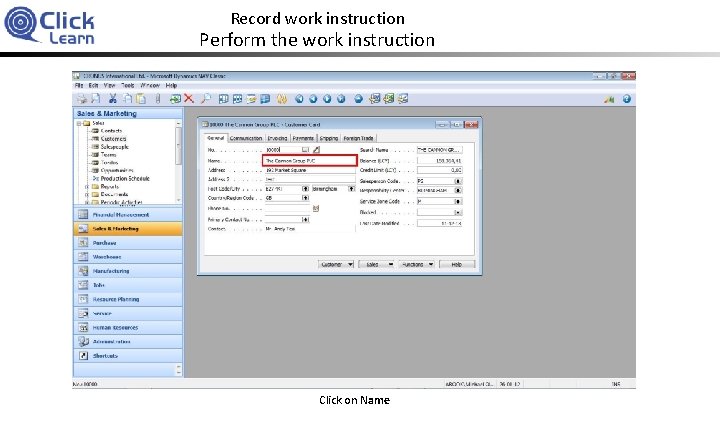Click the red X Delete icon
The height and width of the screenshot is (437, 720).
click(189, 99)
